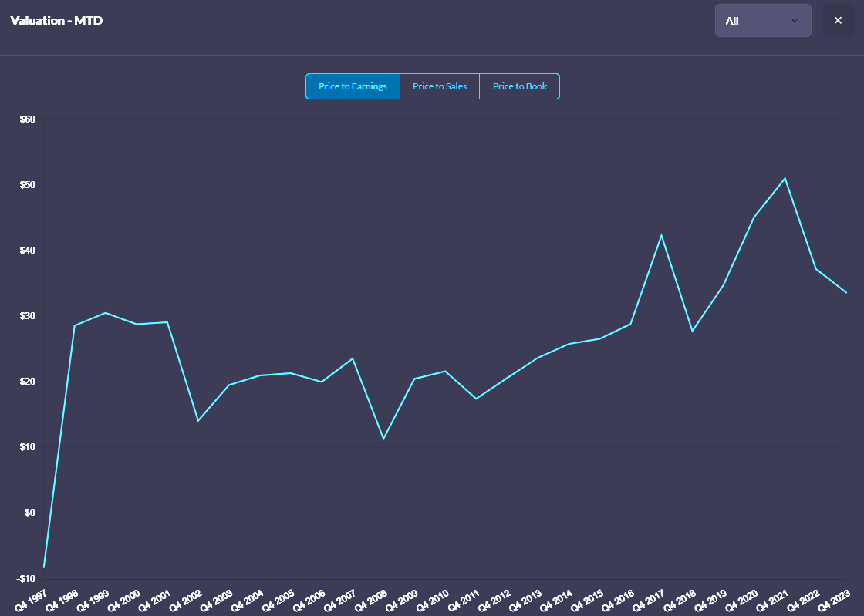This screenshot has height=616, width=864.
Task: Click the Q4 1999 data point on line
Action: (106, 313)
